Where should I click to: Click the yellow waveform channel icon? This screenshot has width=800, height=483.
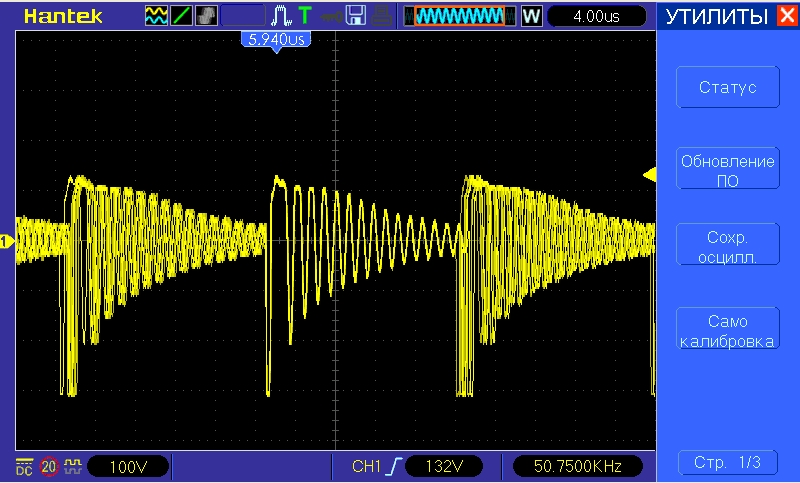tap(157, 16)
